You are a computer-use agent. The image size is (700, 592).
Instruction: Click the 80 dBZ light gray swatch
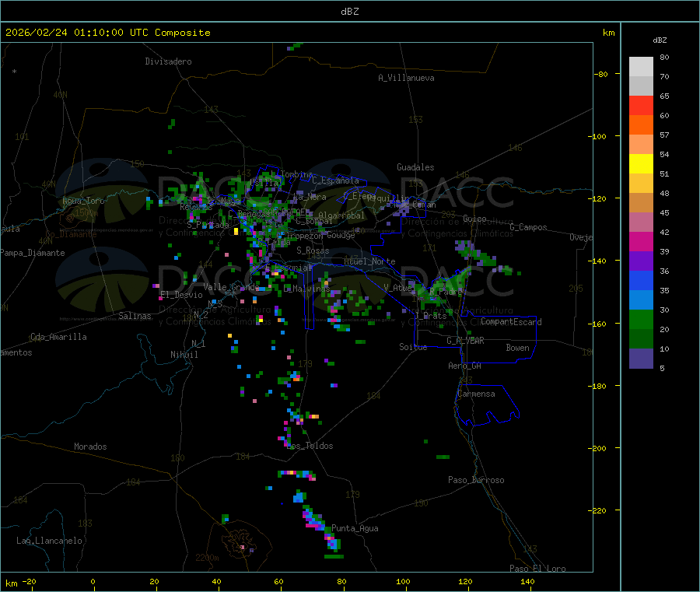tap(641, 67)
